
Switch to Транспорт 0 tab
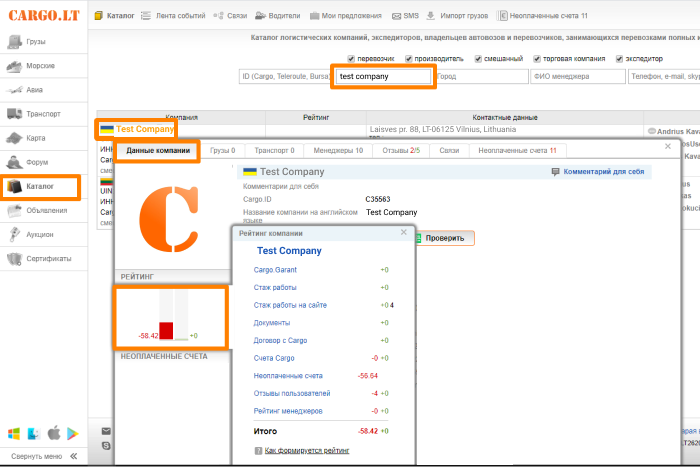(274, 150)
